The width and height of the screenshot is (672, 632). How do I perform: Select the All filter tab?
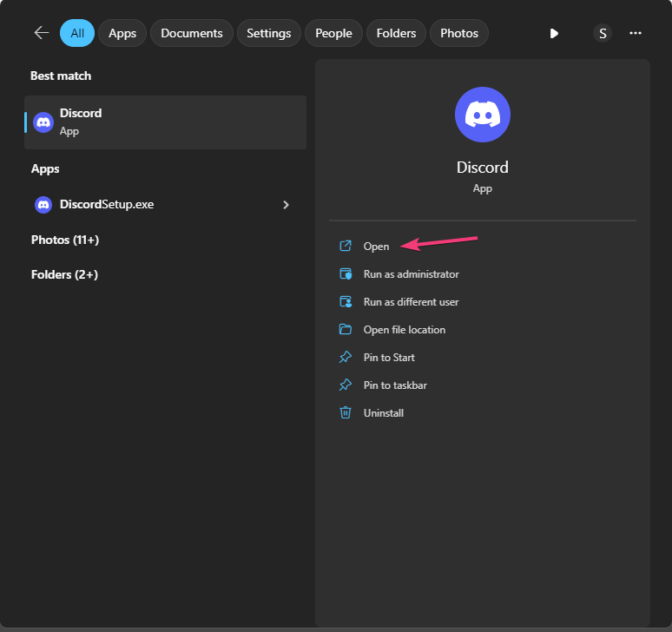tap(77, 33)
